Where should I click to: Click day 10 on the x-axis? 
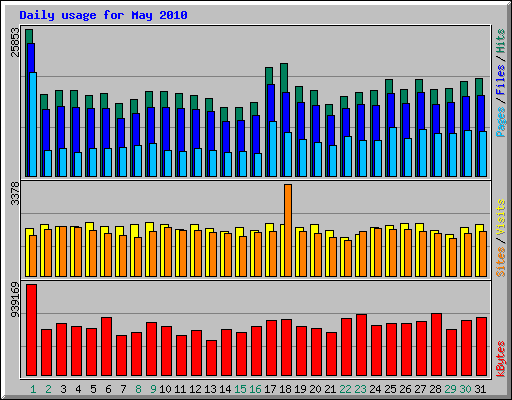(x=165, y=389)
